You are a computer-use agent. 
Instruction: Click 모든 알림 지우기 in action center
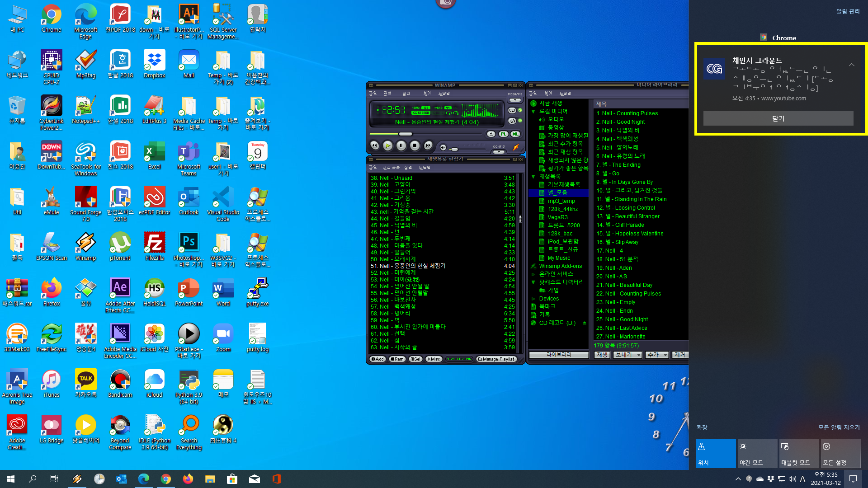pos(839,427)
